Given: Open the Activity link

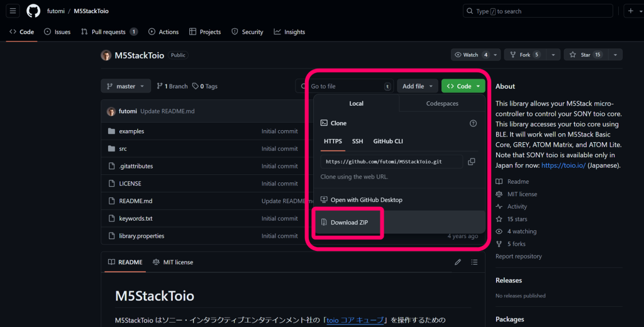Looking at the screenshot, I should pos(511,207).
